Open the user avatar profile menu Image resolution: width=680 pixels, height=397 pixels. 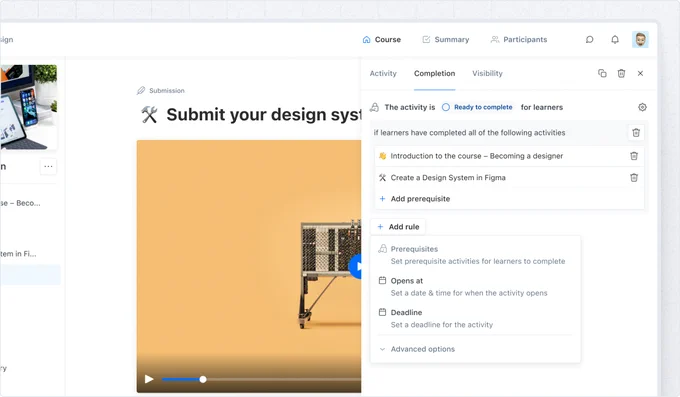pyautogui.click(x=640, y=39)
